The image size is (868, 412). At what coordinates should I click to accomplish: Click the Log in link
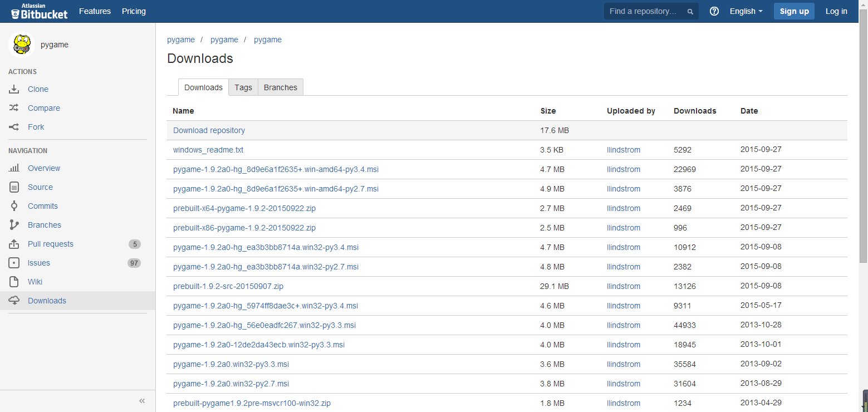point(836,11)
